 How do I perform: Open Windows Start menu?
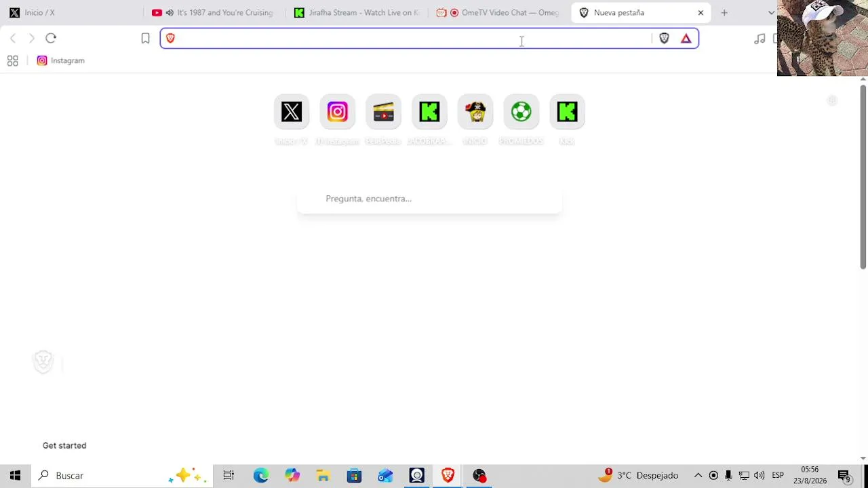[x=15, y=476]
